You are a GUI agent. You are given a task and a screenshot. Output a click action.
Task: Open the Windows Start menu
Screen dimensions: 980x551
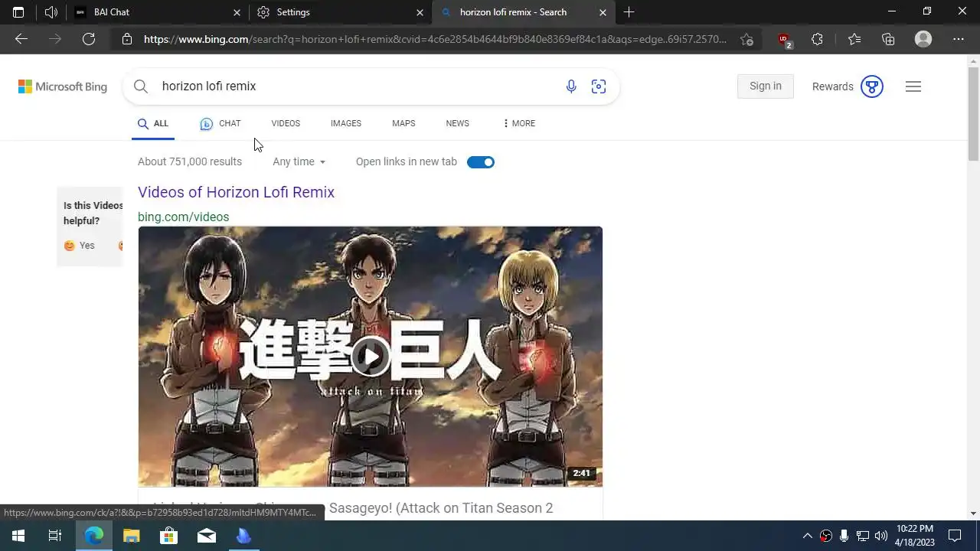(x=18, y=536)
